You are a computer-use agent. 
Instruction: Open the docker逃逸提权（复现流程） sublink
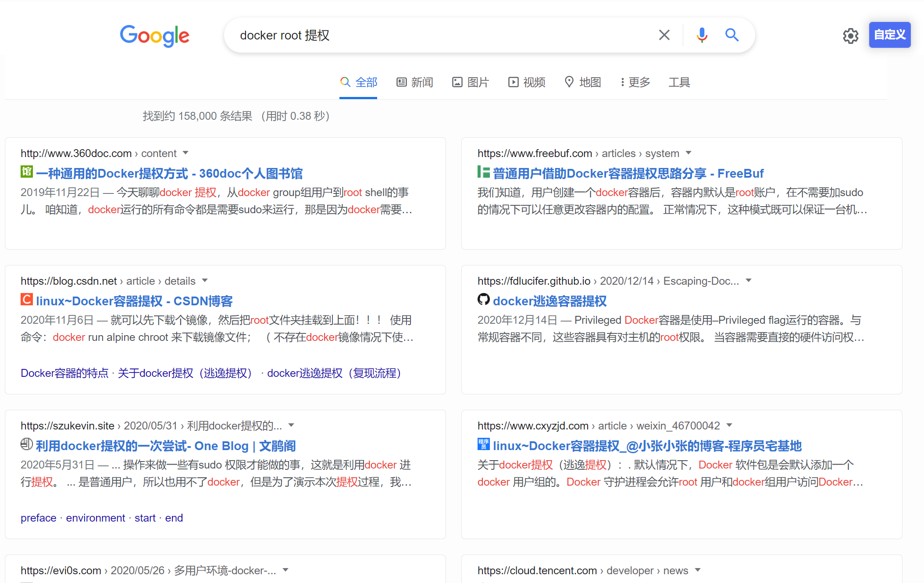(x=336, y=373)
